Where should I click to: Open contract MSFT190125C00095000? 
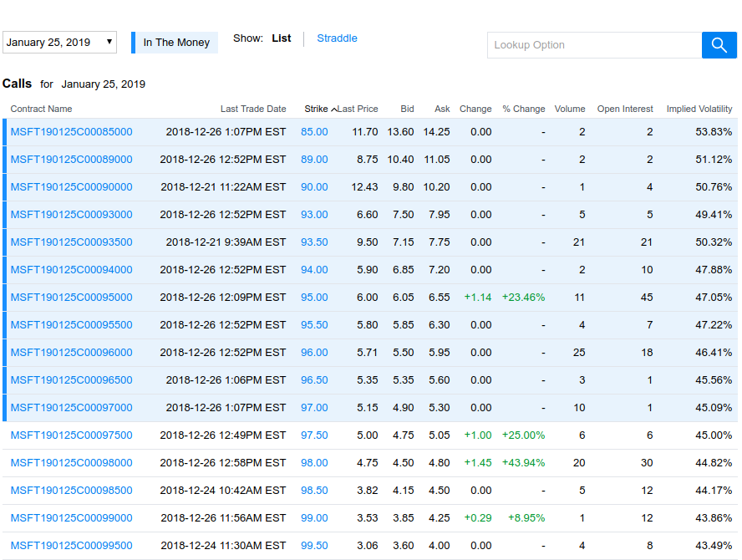pyautogui.click(x=72, y=298)
